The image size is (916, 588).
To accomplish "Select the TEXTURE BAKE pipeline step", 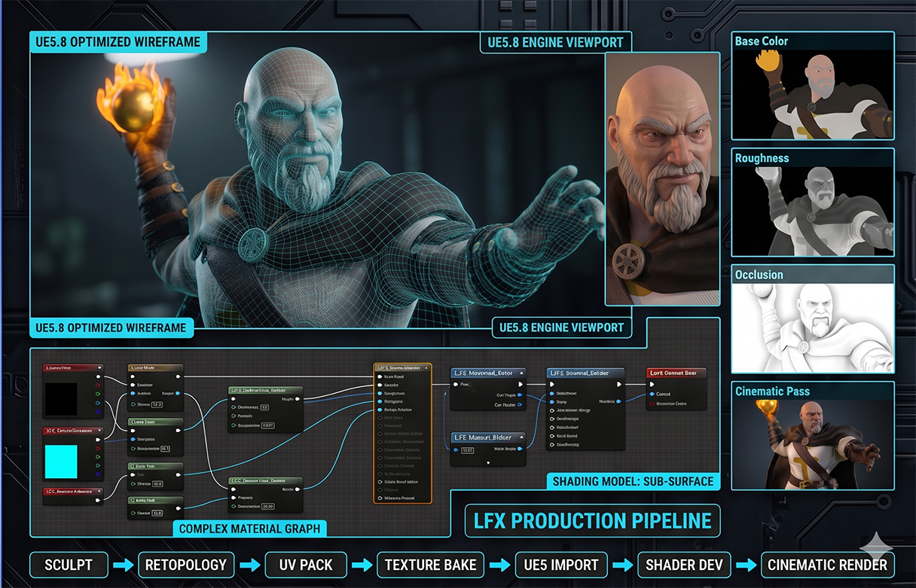I will 430,565.
